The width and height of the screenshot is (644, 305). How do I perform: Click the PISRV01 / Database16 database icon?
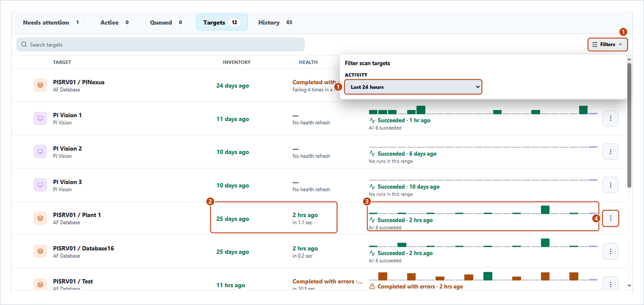point(40,252)
